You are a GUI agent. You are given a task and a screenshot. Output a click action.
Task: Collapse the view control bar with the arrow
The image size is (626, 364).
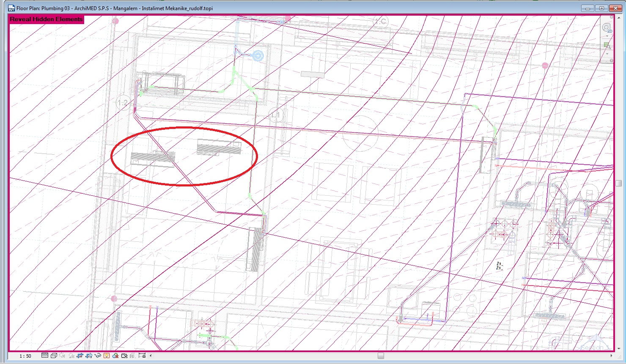151,356
